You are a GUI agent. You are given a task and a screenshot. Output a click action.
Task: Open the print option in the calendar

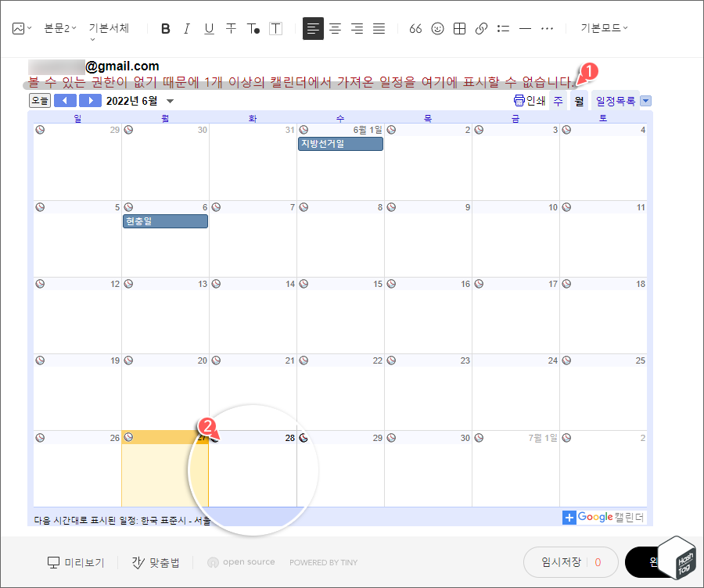(x=529, y=100)
